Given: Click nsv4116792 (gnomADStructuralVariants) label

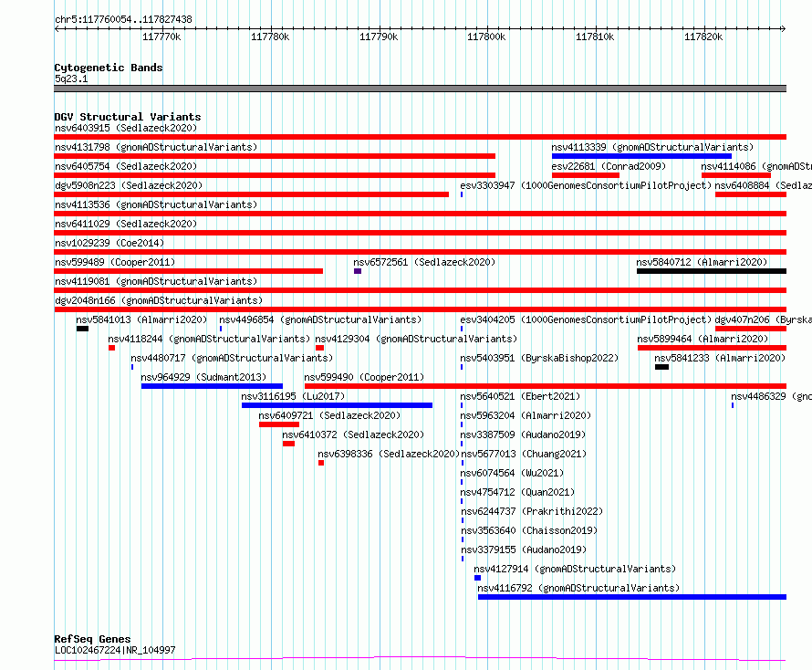Looking at the screenshot, I should pyautogui.click(x=578, y=588).
